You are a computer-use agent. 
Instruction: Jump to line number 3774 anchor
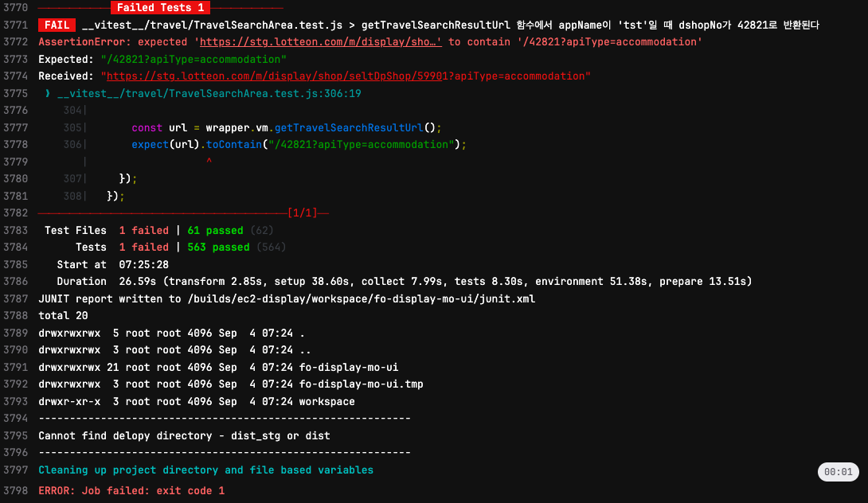(x=15, y=76)
